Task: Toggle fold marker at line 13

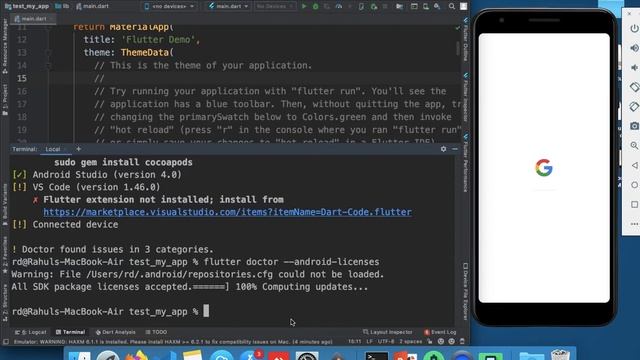Action: click(48, 53)
